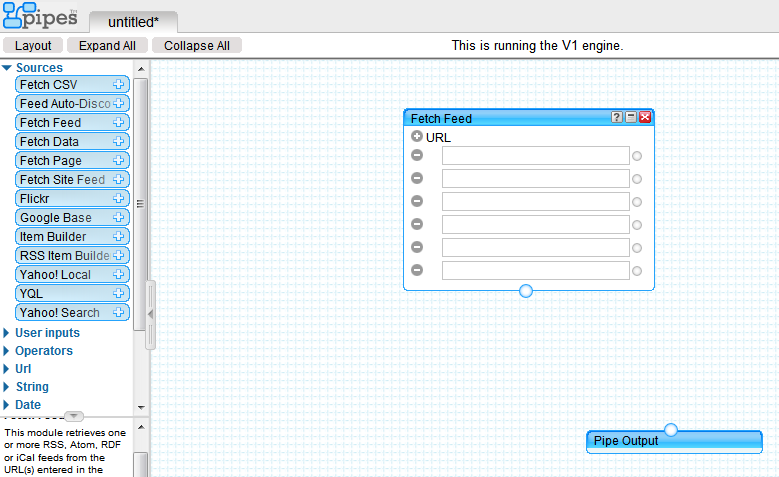Select the second URL field wiring terminal
The height and width of the screenshot is (477, 779).
coord(637,179)
